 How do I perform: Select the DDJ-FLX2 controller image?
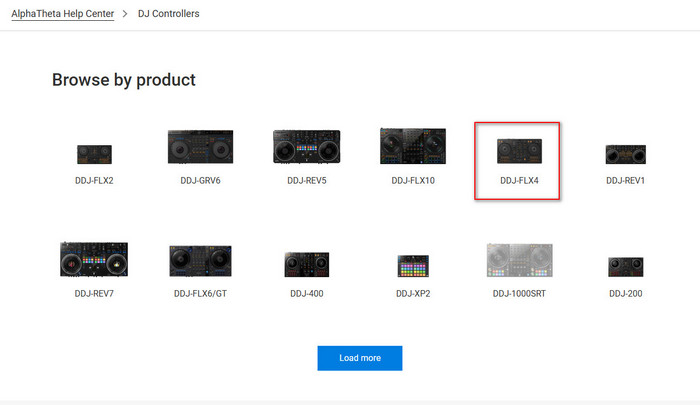coord(94,154)
